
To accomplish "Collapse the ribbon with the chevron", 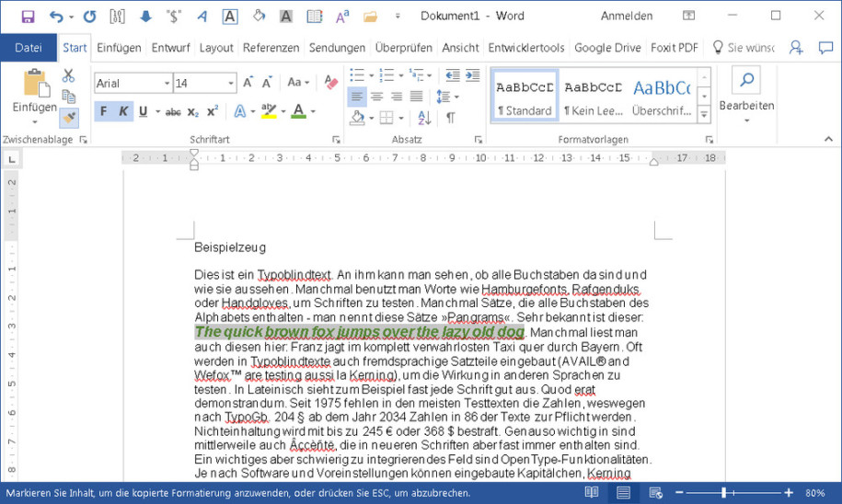I will coord(828,139).
